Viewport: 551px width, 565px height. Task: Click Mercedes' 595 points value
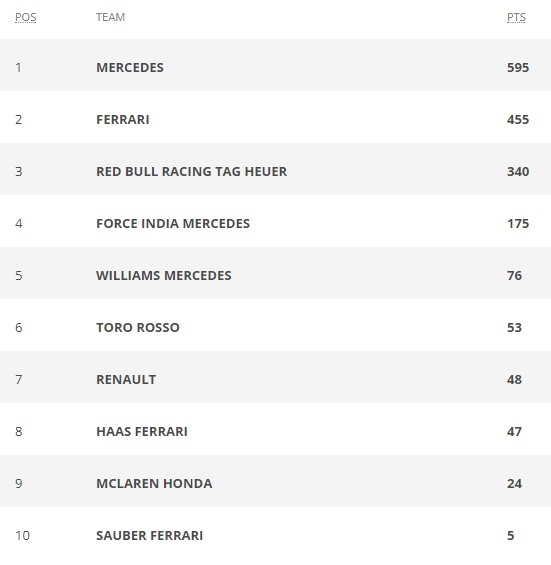pyautogui.click(x=518, y=68)
